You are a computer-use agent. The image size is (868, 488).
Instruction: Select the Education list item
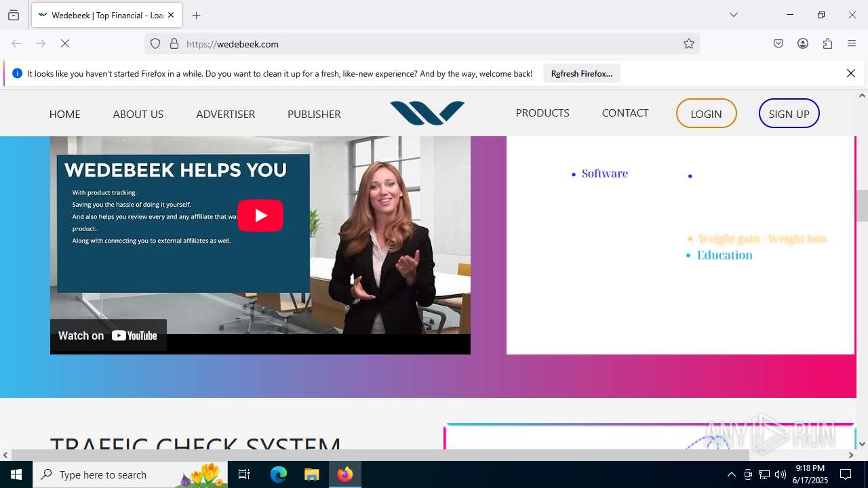coord(725,255)
